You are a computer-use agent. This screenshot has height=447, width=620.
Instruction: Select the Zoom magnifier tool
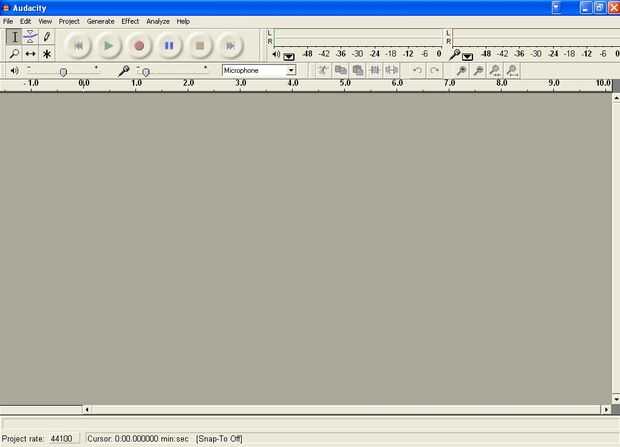(x=14, y=53)
